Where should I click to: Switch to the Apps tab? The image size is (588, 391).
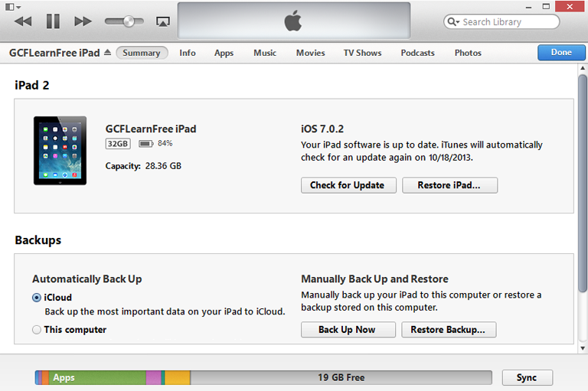224,53
